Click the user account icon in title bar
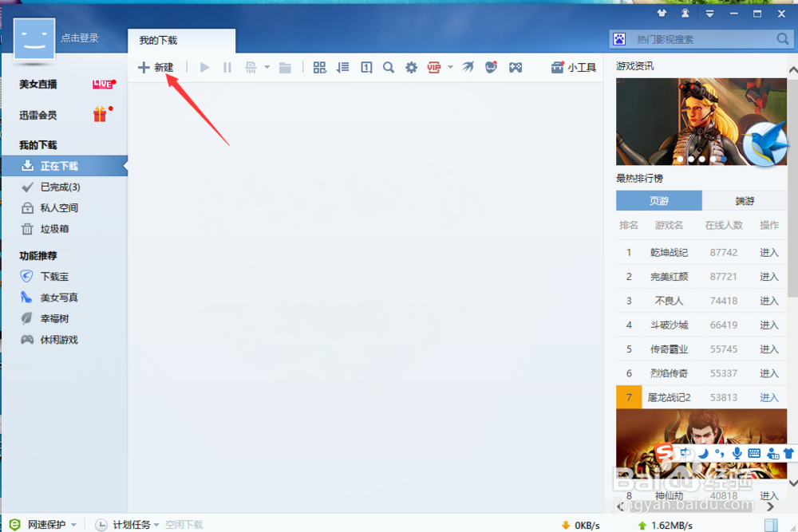Viewport: 798px width, 532px height. 685,14
